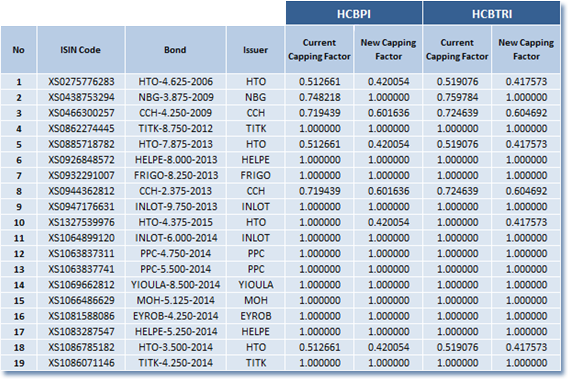The width and height of the screenshot is (570, 380).
Task: Click the No column header
Action: click(x=19, y=50)
